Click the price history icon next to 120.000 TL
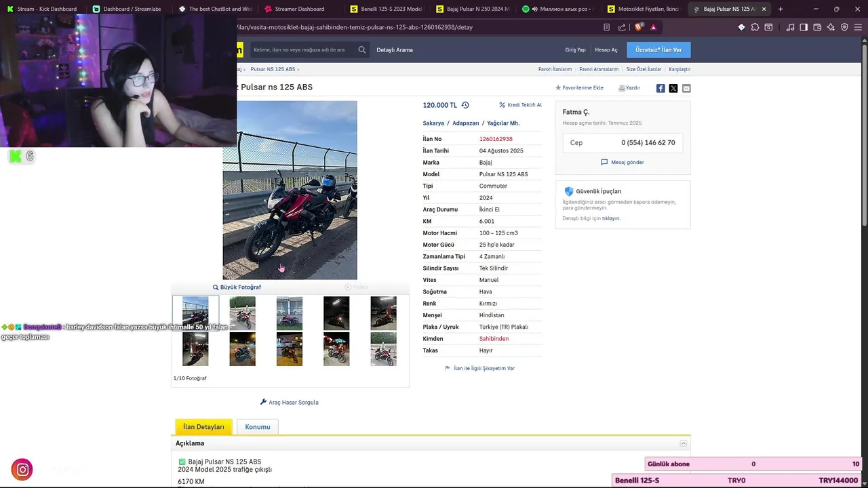The width and height of the screenshot is (868, 488). coord(465,105)
